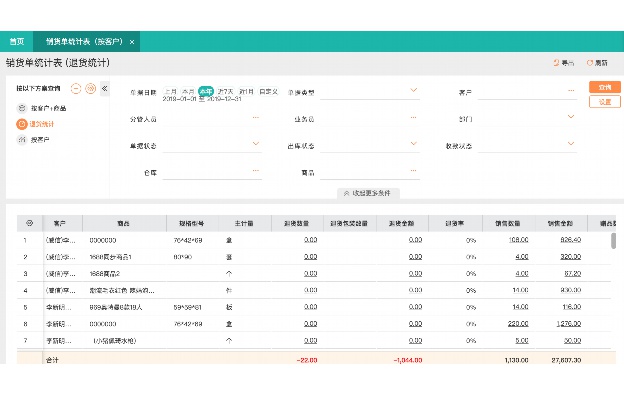624x395 pixels.
Task: Open the 单据类型 dropdown
Action: click(413, 90)
